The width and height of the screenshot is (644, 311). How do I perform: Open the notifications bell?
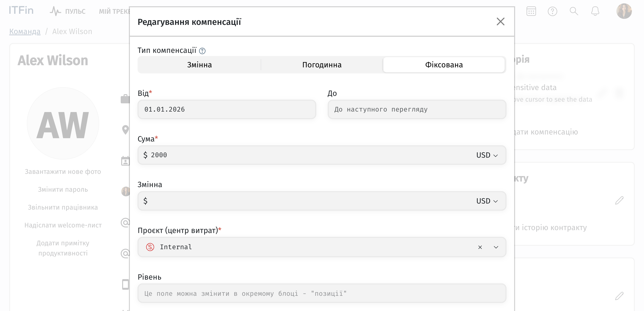(595, 11)
